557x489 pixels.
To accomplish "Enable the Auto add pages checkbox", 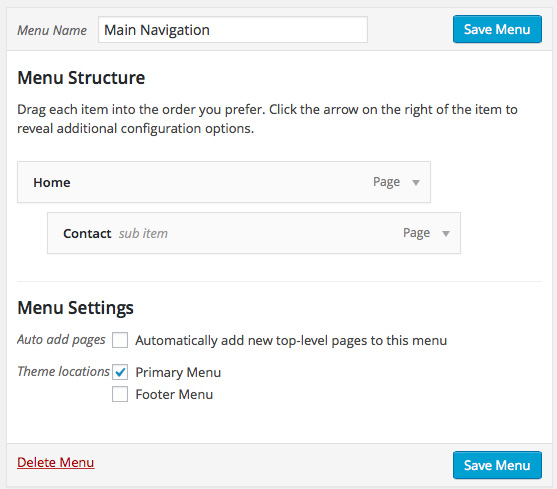I will pos(120,340).
